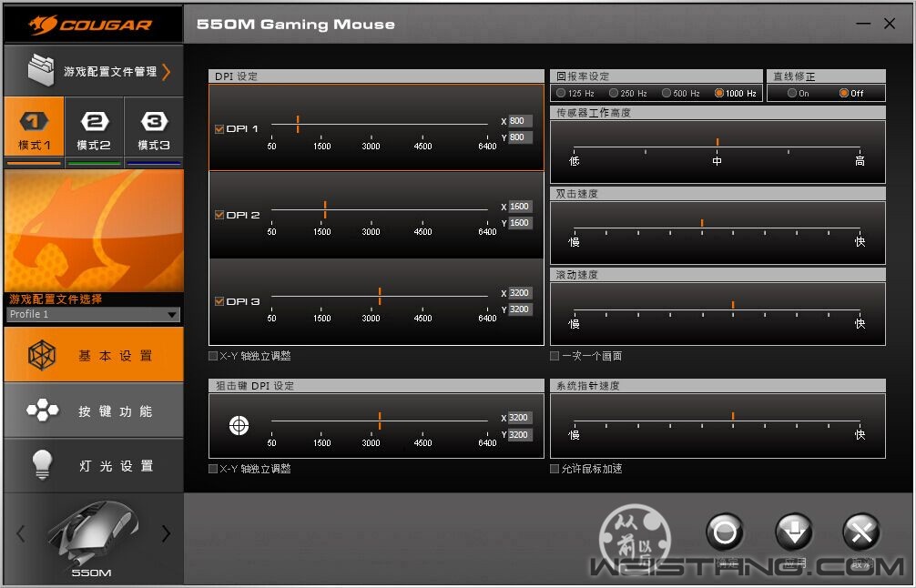Open the basic settings section (基本设置)
The width and height of the screenshot is (916, 588).
coord(94,355)
